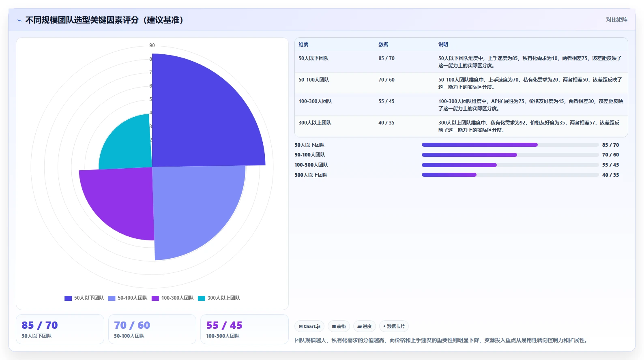The image size is (644, 360).
Task: Click the 300人以上团队 legend label
Action: pos(224,298)
